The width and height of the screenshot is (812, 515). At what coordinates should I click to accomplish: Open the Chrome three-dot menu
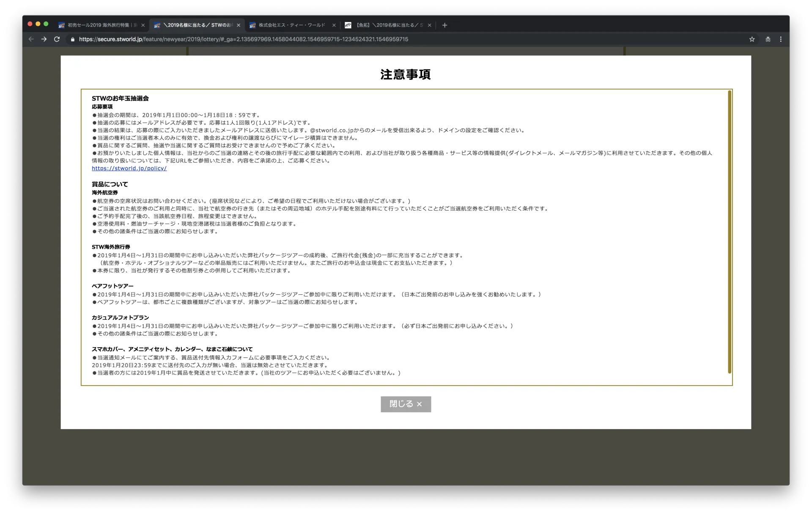781,39
